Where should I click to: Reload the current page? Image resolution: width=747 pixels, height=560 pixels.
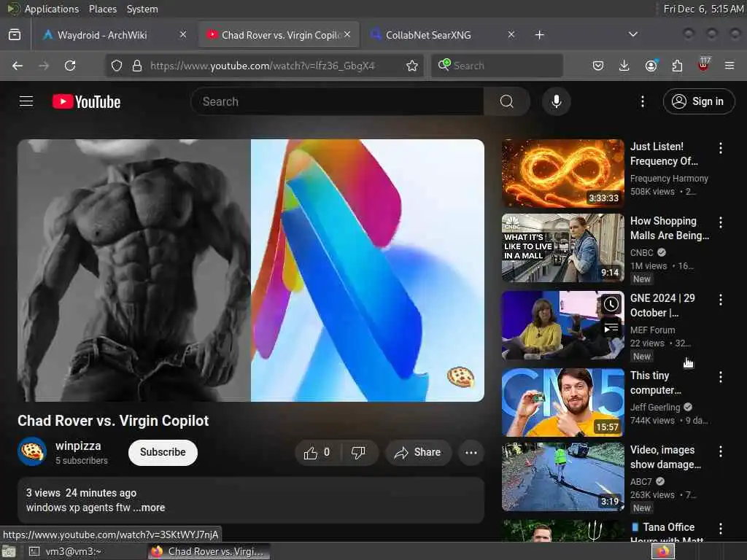pos(70,66)
